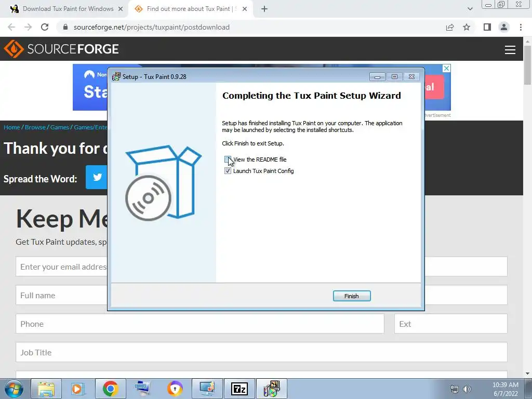Open Chrome profile avatar
Screen dimensions: 532x399
coord(504,27)
